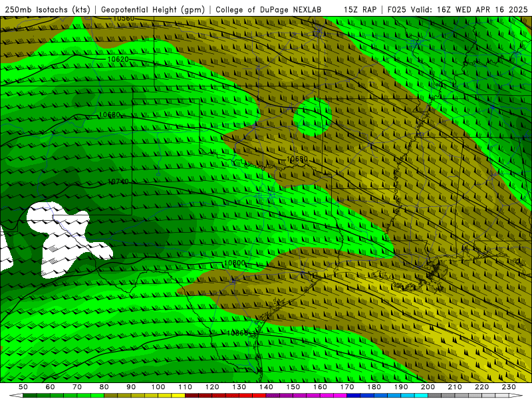
Task: Click the darkest green swatch at 50 kts
Action: [30, 396]
